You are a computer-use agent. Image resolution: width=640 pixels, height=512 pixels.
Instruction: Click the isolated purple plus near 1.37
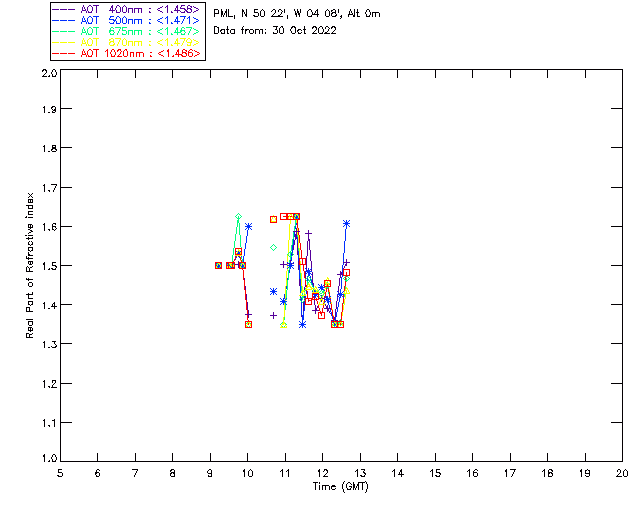273,315
